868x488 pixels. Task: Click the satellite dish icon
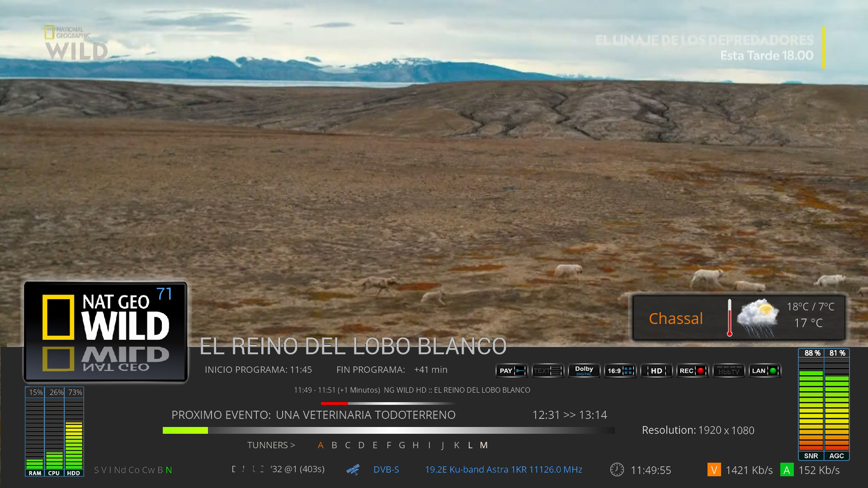click(353, 469)
